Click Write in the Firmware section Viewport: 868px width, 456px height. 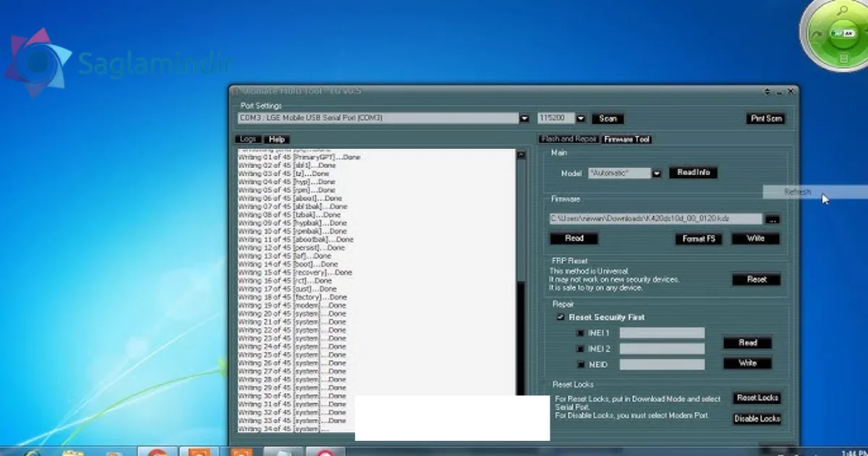(755, 238)
